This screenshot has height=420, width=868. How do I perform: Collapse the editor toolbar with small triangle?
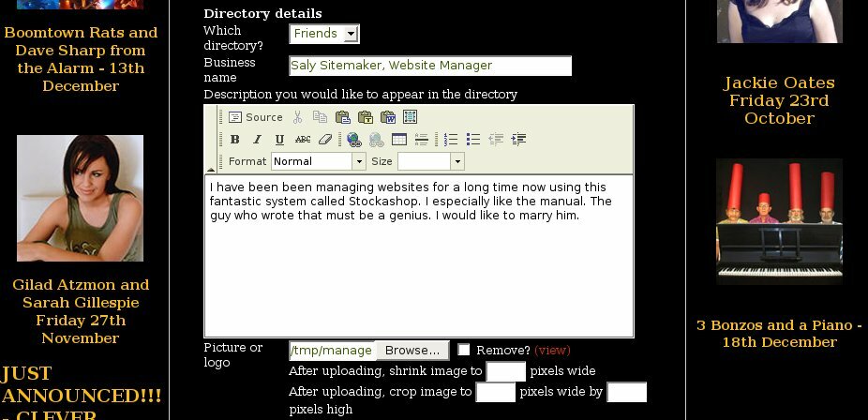tap(211, 170)
